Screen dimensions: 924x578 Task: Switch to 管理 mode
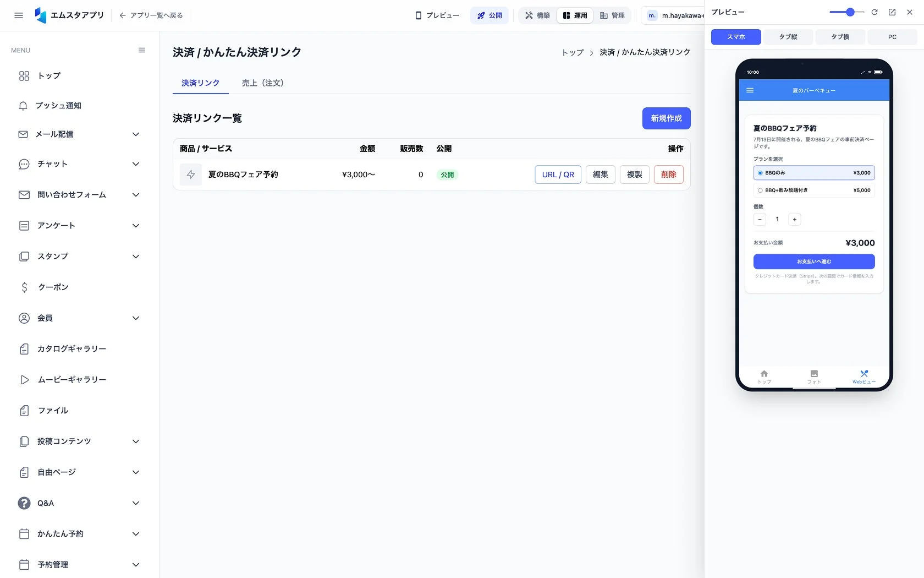click(612, 15)
